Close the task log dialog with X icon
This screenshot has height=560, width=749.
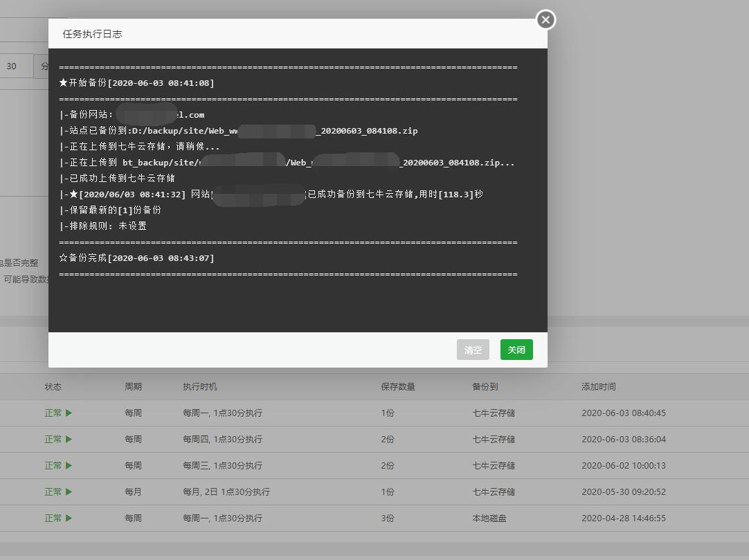545,19
